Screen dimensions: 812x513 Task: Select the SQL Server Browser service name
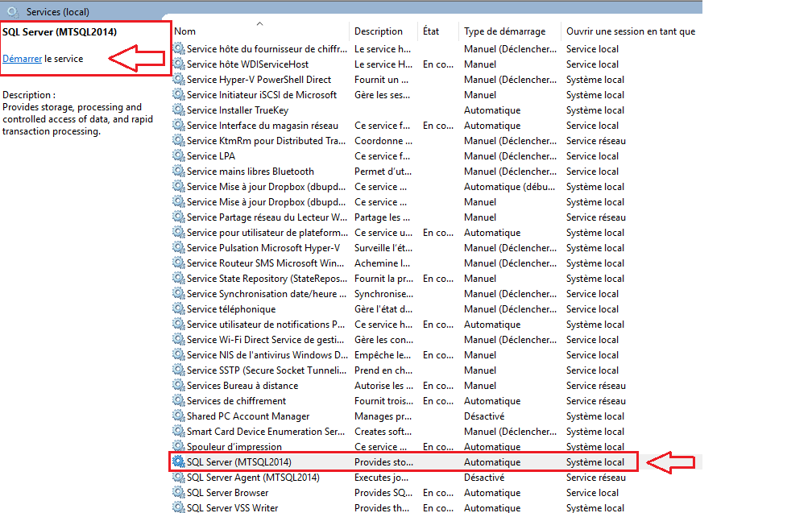coord(227,493)
